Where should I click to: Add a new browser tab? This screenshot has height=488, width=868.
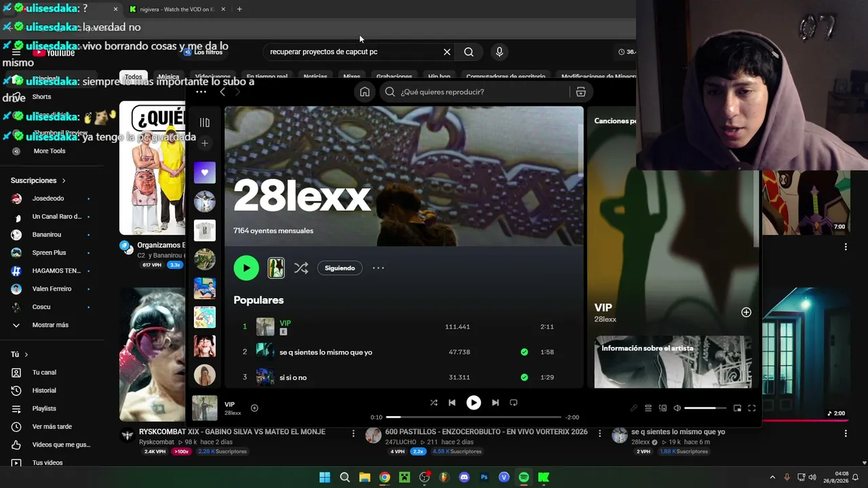tap(239, 9)
